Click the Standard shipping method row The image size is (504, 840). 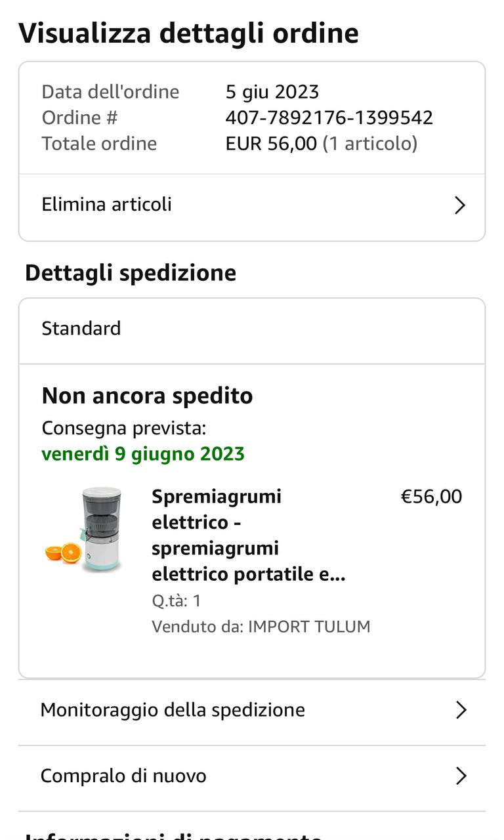pyautogui.click(x=81, y=328)
